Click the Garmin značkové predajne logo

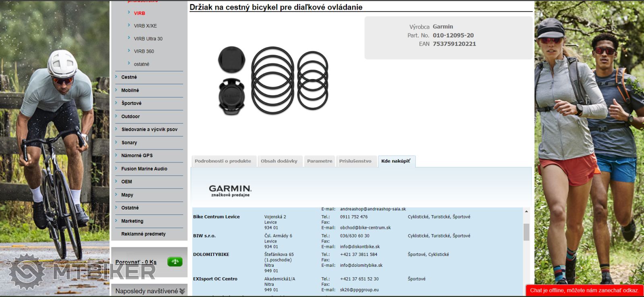click(x=230, y=191)
